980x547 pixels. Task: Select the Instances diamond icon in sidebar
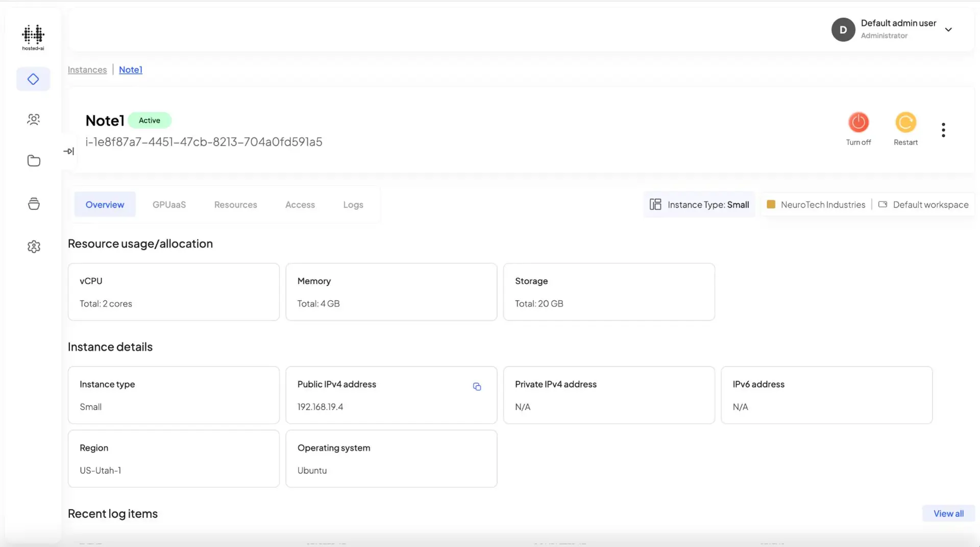click(33, 79)
